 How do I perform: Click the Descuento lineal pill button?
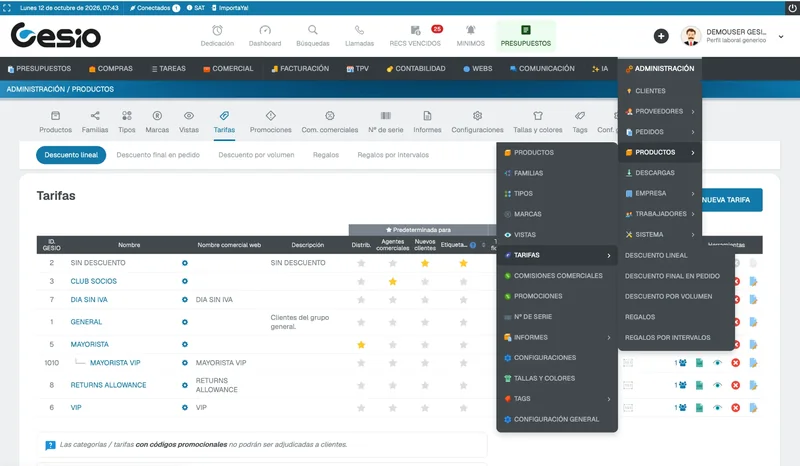71,155
